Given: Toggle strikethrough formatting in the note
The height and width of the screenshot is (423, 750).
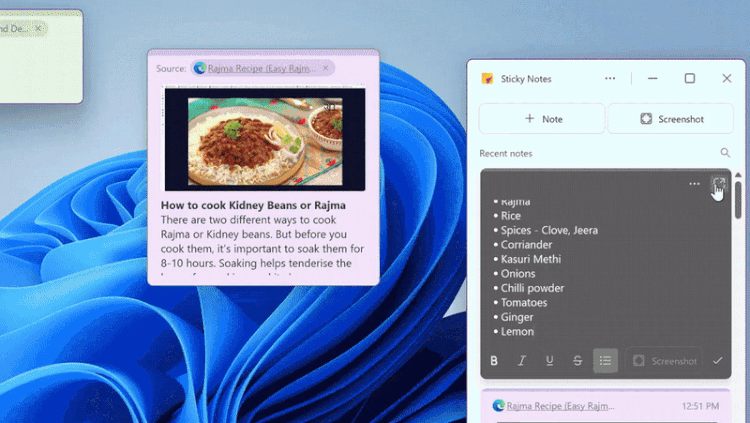Looking at the screenshot, I should tap(577, 361).
